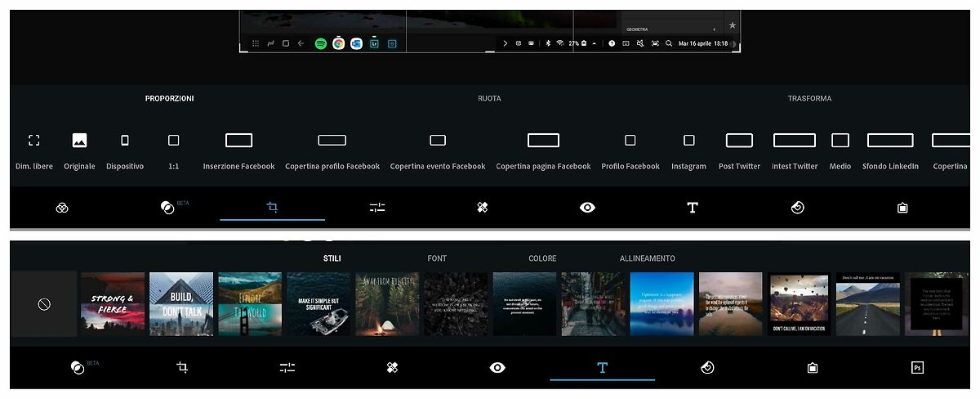
Task: Collapse the Geometria panel using its chevron
Action: click(x=715, y=29)
